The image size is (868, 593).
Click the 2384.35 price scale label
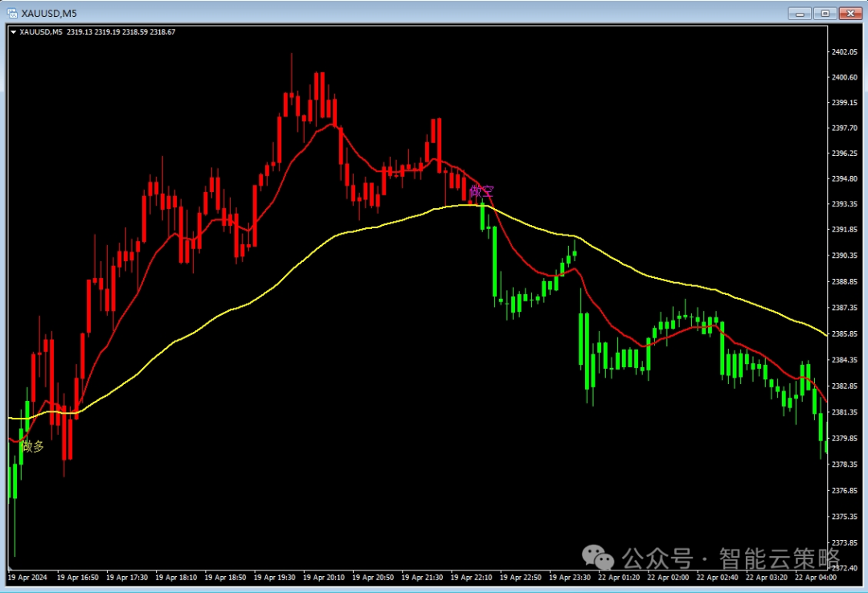click(844, 360)
